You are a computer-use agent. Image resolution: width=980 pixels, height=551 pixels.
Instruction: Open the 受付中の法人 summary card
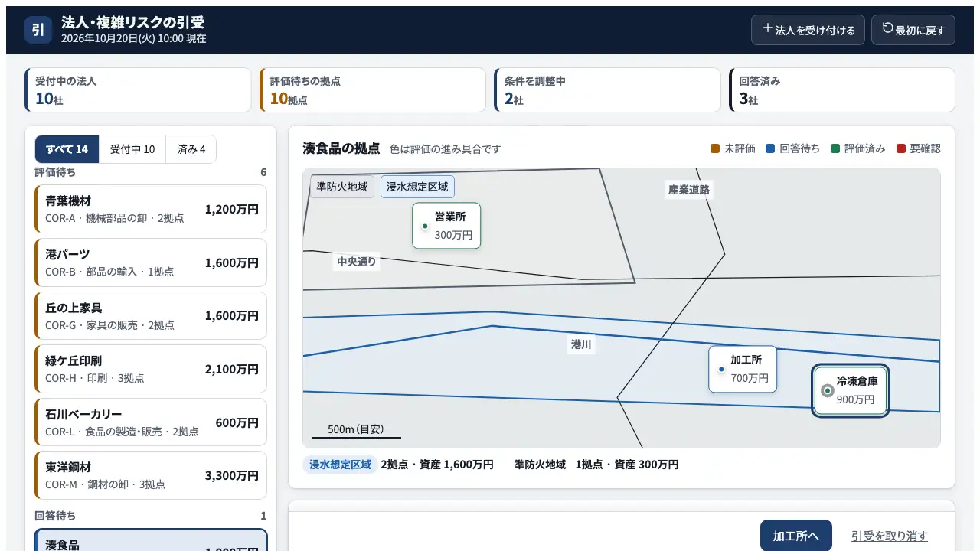pyautogui.click(x=138, y=90)
